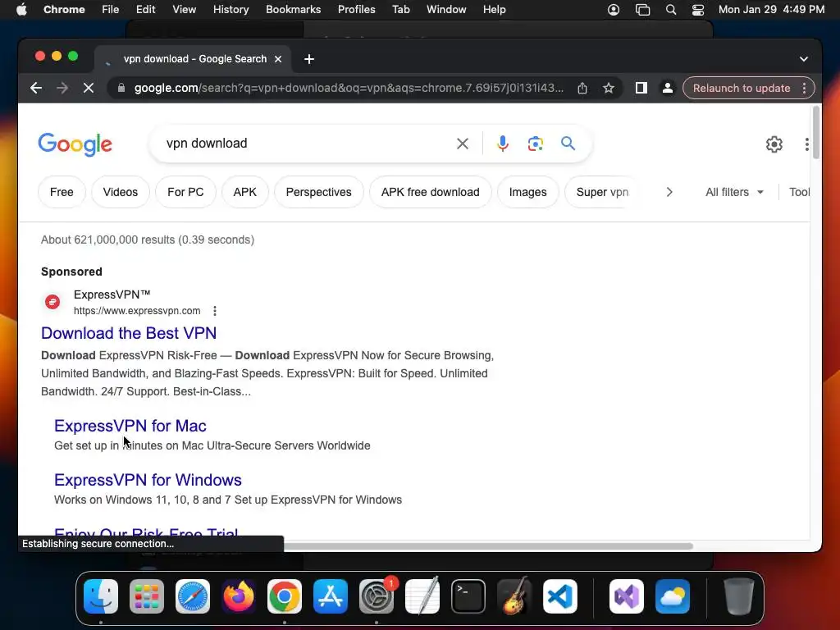Viewport: 840px width, 630px height.
Task: Expand the tab search chevron in Chrome
Action: tap(804, 59)
